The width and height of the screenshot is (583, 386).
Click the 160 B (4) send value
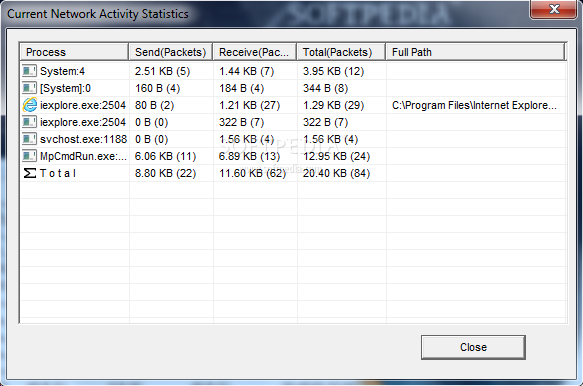coord(157,88)
